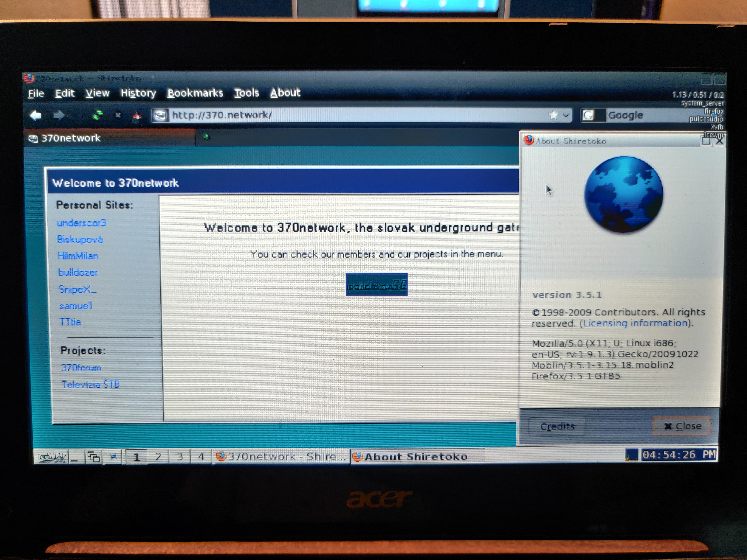Bookmark this page with the star icon

(553, 115)
